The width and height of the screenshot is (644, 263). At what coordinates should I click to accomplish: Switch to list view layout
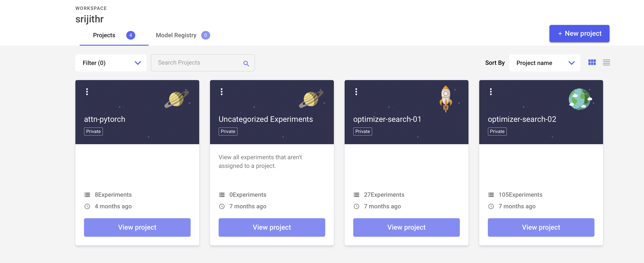tap(606, 62)
